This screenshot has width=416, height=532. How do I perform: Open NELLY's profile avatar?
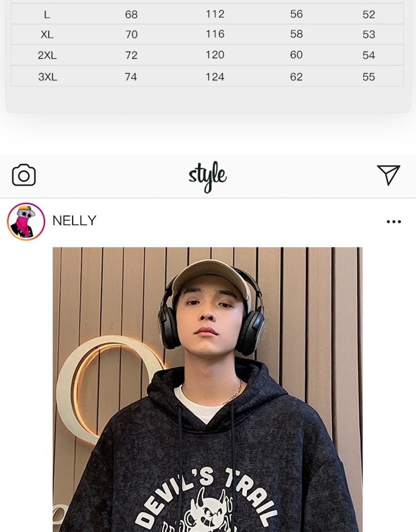tap(26, 222)
